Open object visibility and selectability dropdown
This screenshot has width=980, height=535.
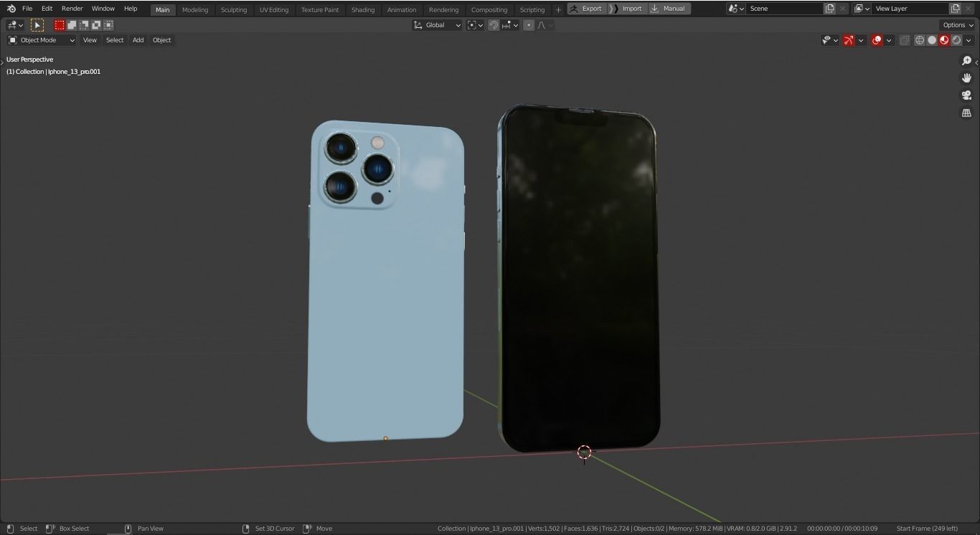point(830,40)
